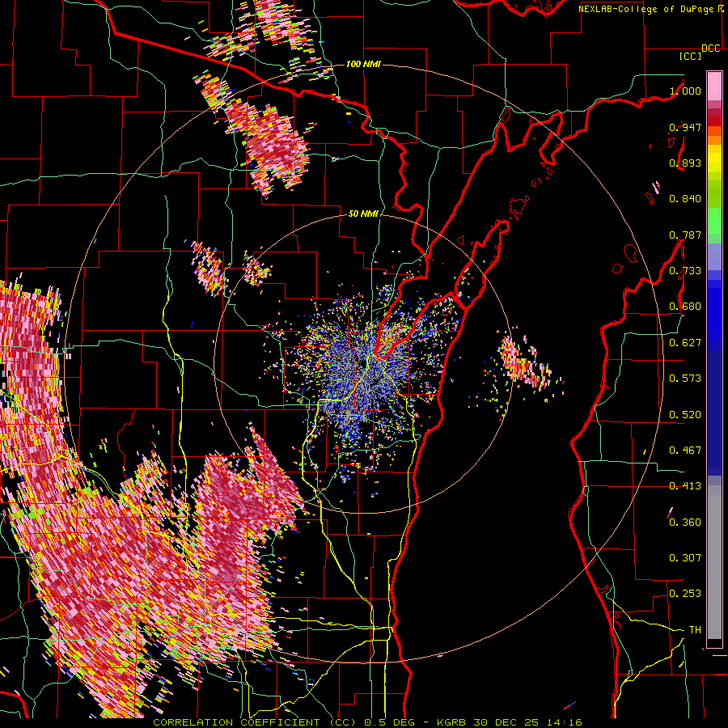Click the 0.733 legend value
The image size is (728, 728).
685,271
